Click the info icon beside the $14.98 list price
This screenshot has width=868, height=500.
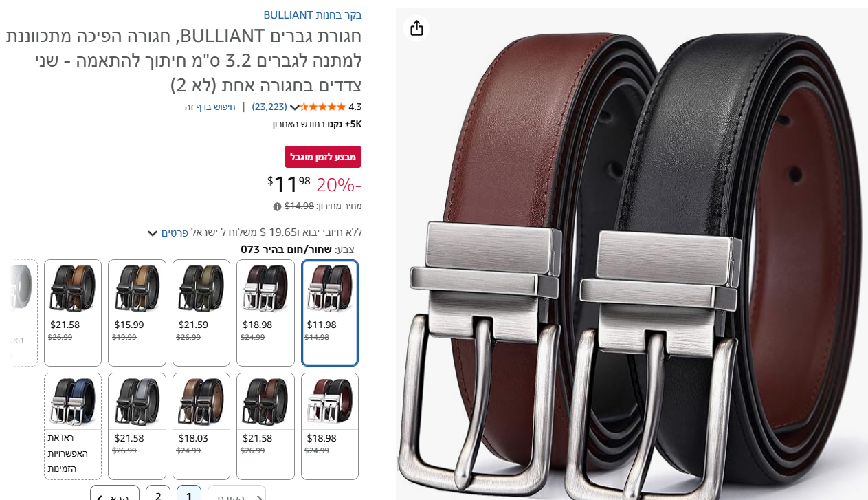coord(277,206)
